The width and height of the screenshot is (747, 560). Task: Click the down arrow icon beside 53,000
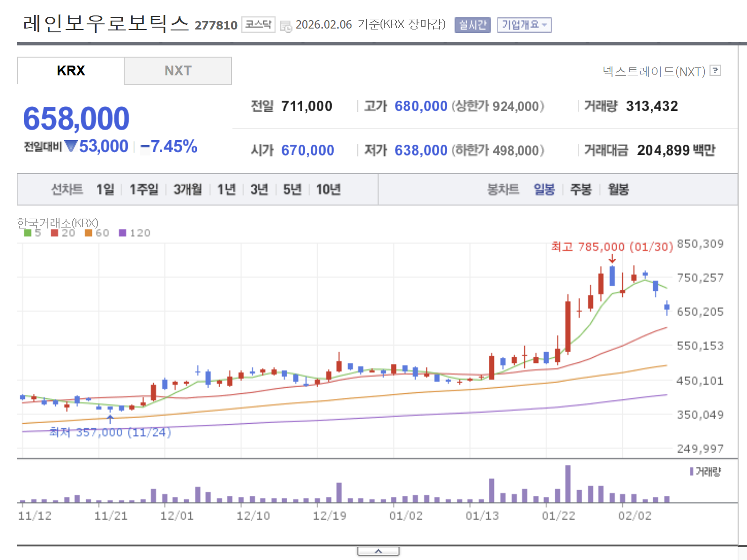coord(71,147)
